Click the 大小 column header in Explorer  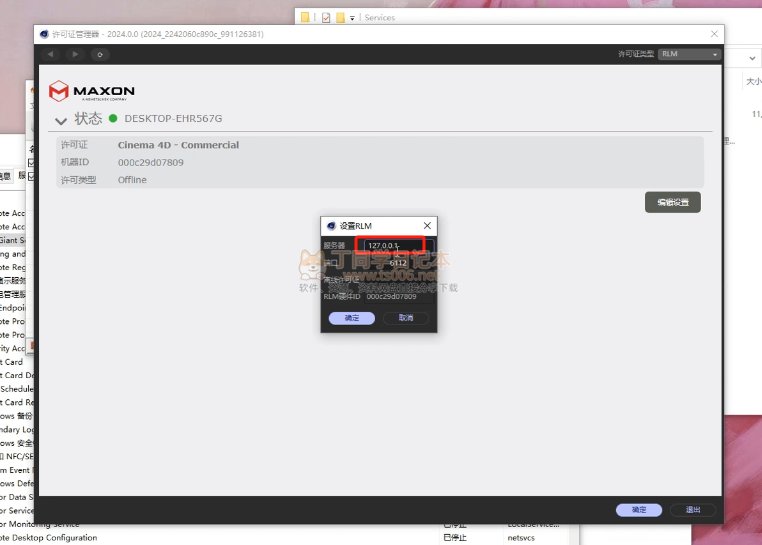(x=754, y=81)
